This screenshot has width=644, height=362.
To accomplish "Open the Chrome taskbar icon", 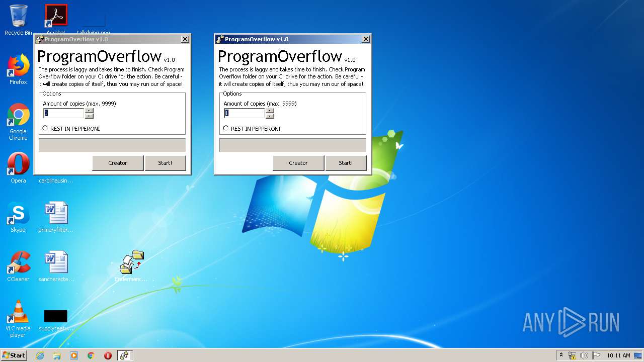I will (x=91, y=355).
